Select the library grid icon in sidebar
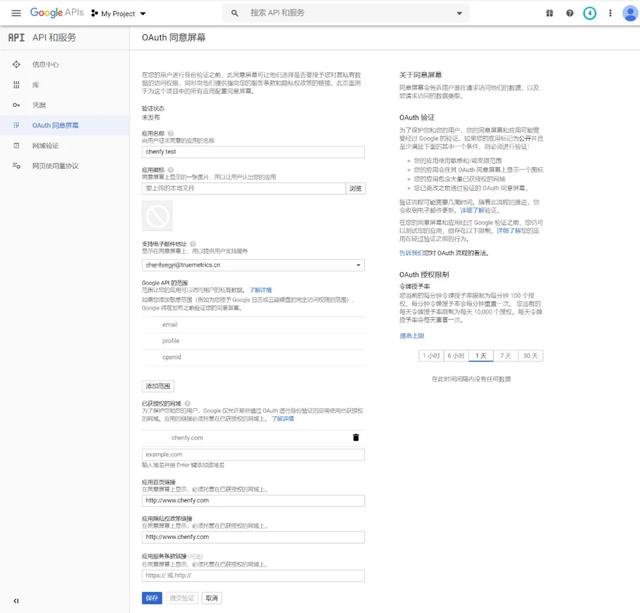Image resolution: width=640 pixels, height=613 pixels. click(16, 85)
